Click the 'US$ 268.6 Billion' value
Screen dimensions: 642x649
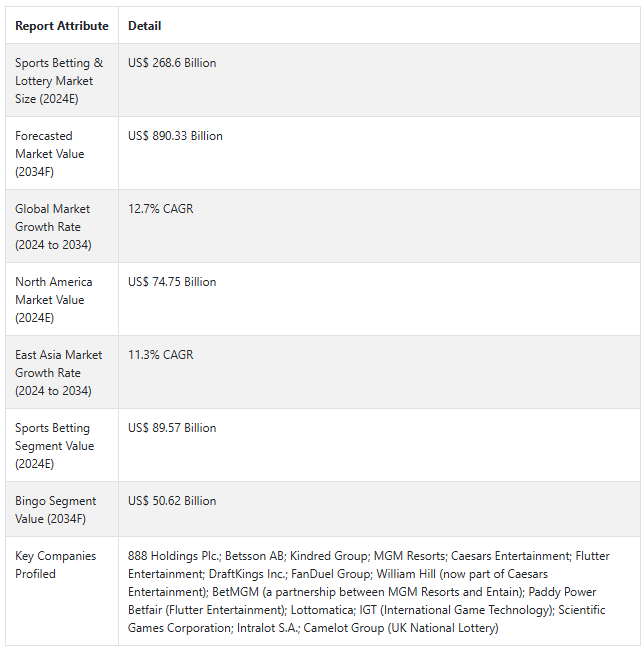172,63
